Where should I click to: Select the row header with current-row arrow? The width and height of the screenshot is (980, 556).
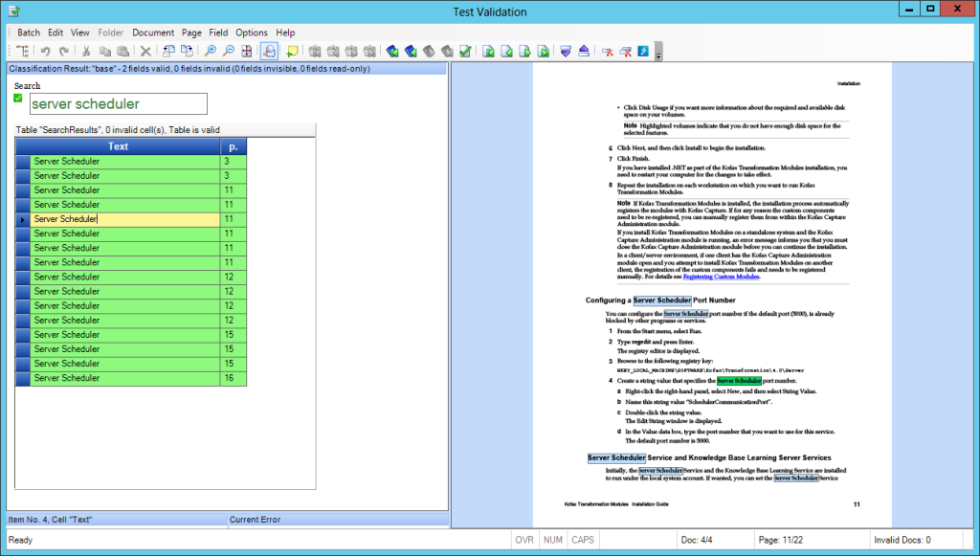[22, 219]
